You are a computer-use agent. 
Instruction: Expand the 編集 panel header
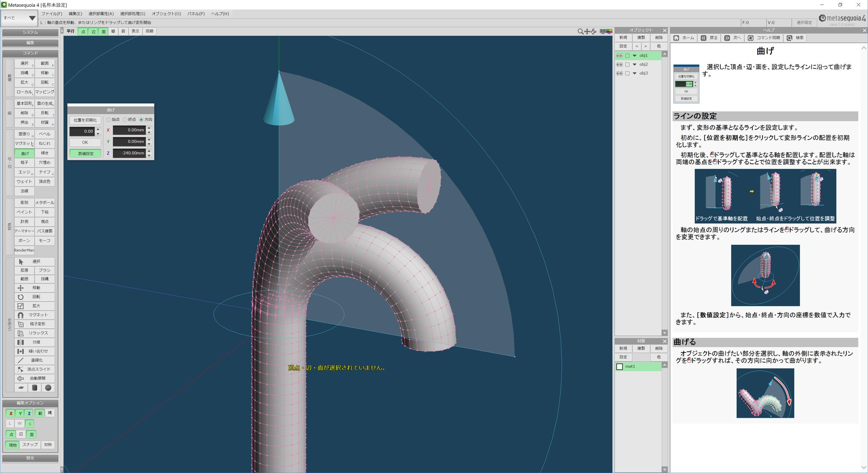(30, 43)
